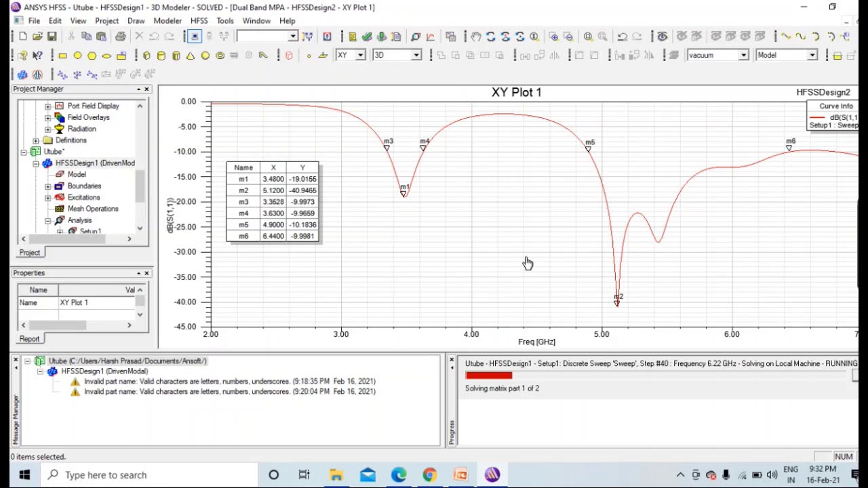Expand the Excitations tree node

pos(47,198)
